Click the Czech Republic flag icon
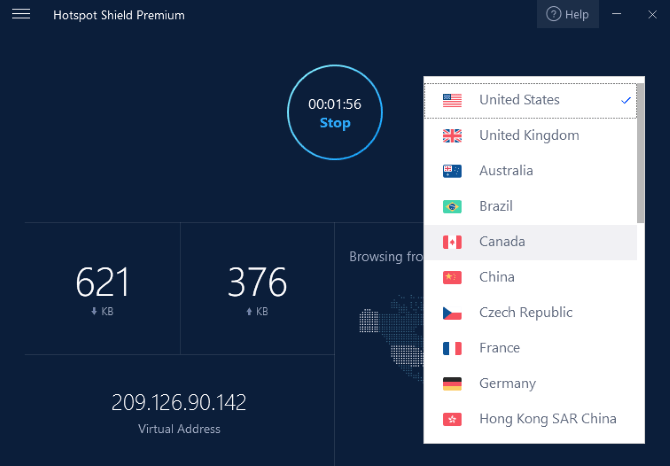Screen dimensions: 670x466 pos(452,313)
